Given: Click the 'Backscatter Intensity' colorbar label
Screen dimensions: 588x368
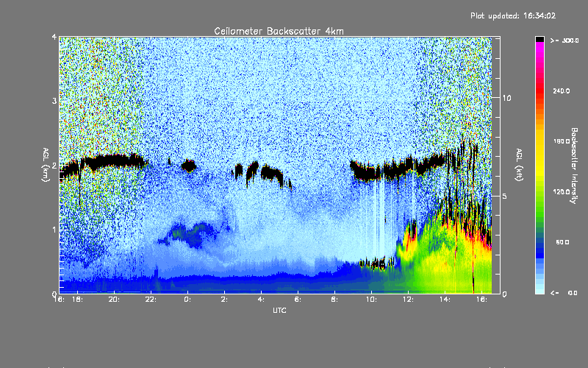Looking at the screenshot, I should click(574, 166).
